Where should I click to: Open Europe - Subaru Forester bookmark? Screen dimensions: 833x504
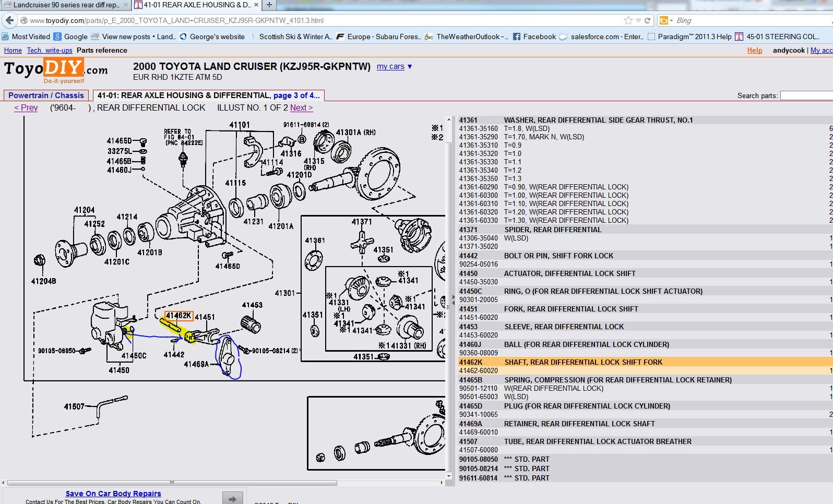coord(379,37)
